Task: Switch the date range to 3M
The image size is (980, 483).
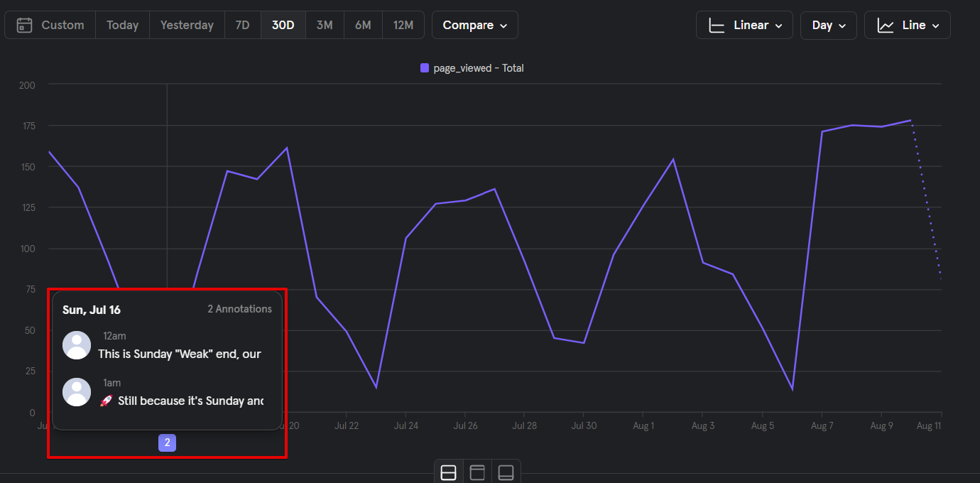Action: pyautogui.click(x=325, y=25)
